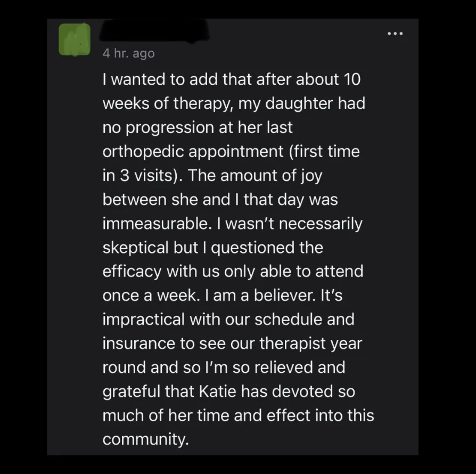The width and height of the screenshot is (476, 474).
Task: Click the word "community." ending the comment
Action: coord(146,439)
